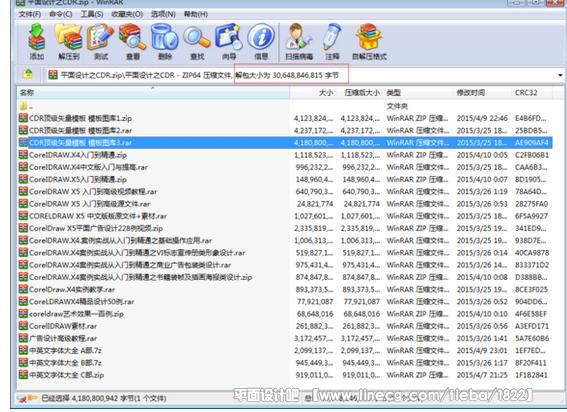Image resolution: width=567 pixels, height=412 pixels.
Task: Click the date 2015/4/9 22:46
Action: coord(482,118)
